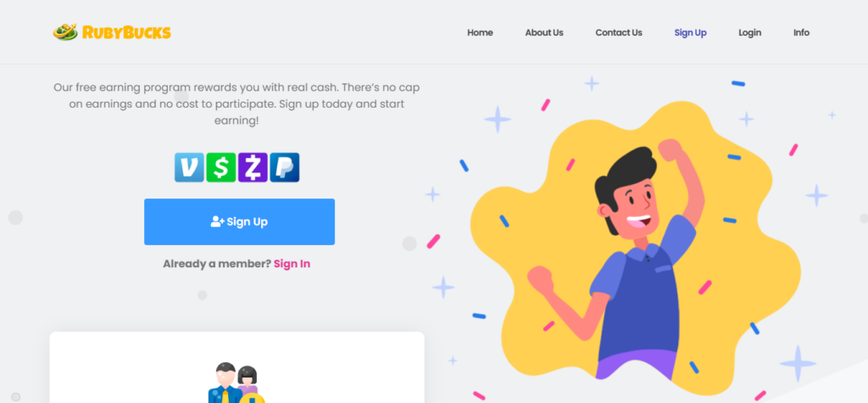Click the RubyBucks brand name text
Screen dimensions: 868x403
(126, 33)
